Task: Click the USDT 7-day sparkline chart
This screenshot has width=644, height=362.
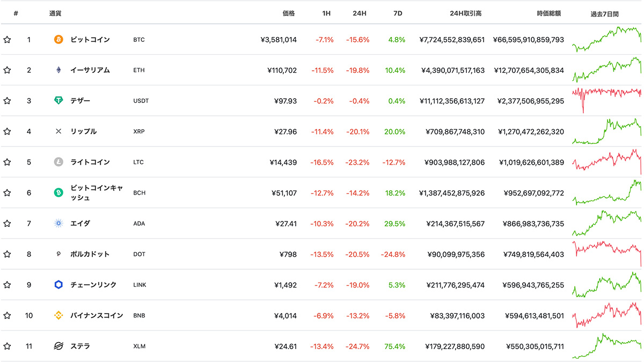Action: coord(607,100)
